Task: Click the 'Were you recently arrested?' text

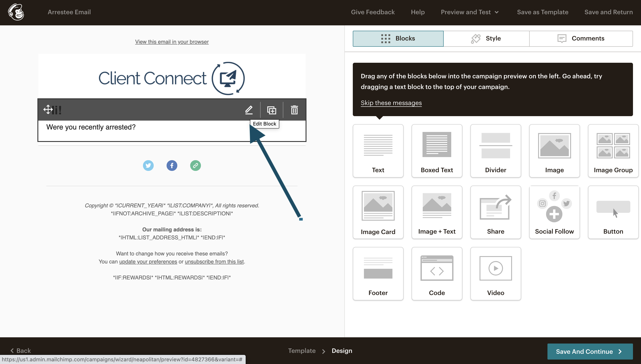Action: coord(91,127)
